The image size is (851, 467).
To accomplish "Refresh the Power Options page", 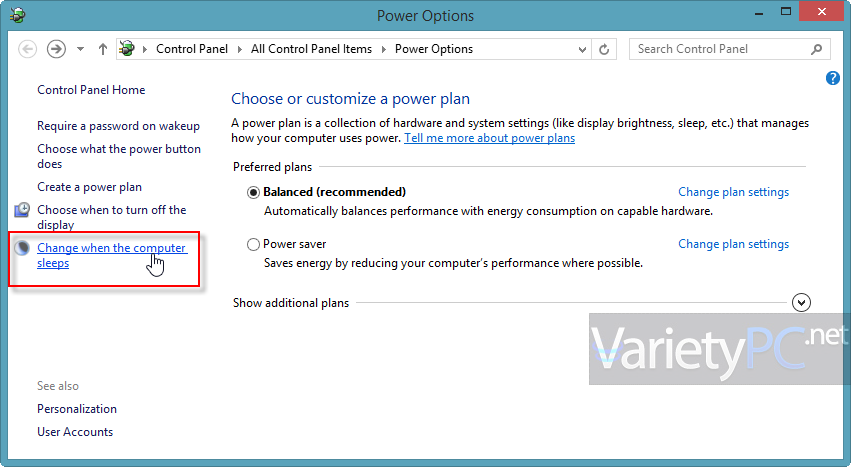I will pyautogui.click(x=604, y=49).
